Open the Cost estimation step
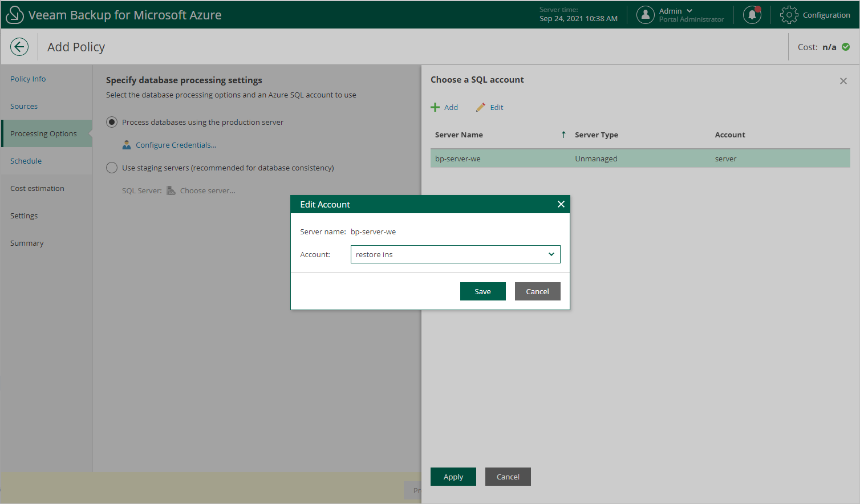This screenshot has height=504, width=860. 37,188
